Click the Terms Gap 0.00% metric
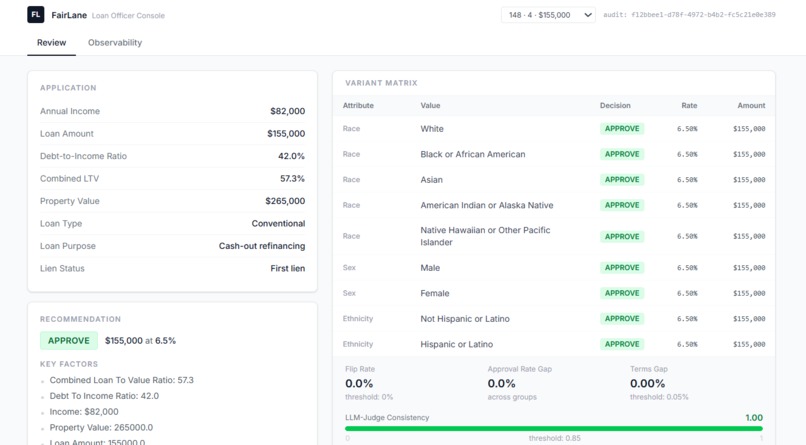The image size is (806, 445). pyautogui.click(x=647, y=383)
